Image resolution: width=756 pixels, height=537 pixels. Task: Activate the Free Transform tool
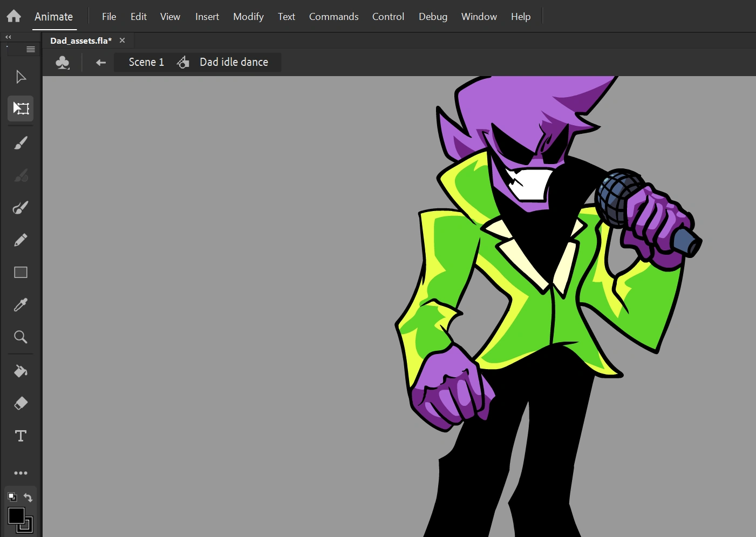[x=21, y=108]
